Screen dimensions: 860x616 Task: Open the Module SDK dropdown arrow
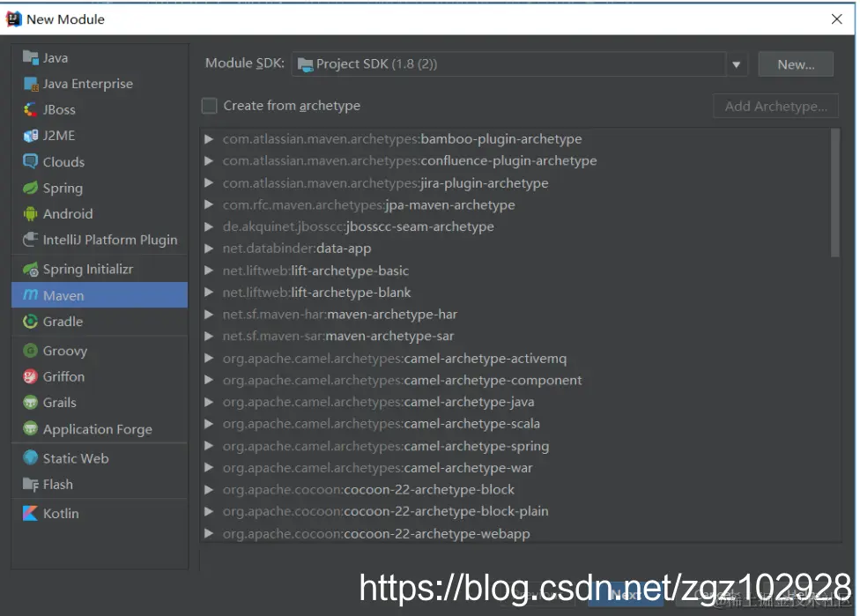[x=736, y=64]
